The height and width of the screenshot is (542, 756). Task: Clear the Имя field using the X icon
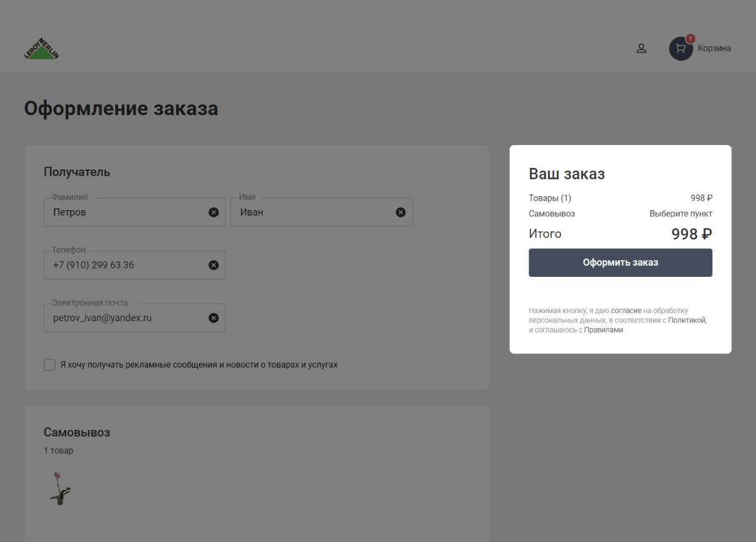click(x=400, y=212)
